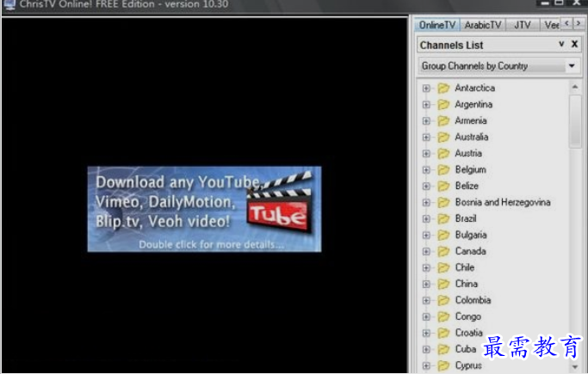Screen dimensions: 588x374
Task: Expand the Cuba tree node
Action: click(426, 349)
